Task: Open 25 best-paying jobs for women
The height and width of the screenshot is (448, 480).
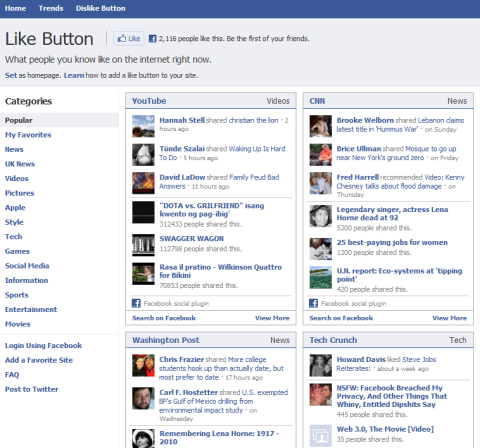Action: tap(392, 242)
